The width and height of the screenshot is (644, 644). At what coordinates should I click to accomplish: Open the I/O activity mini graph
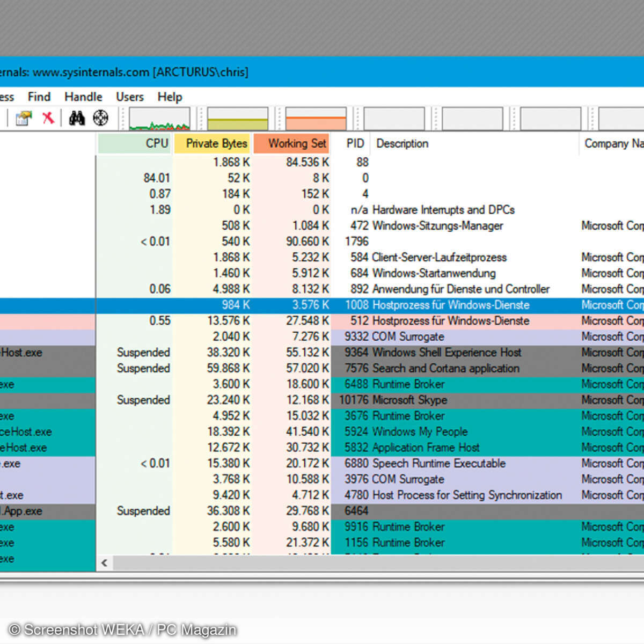tap(394, 119)
